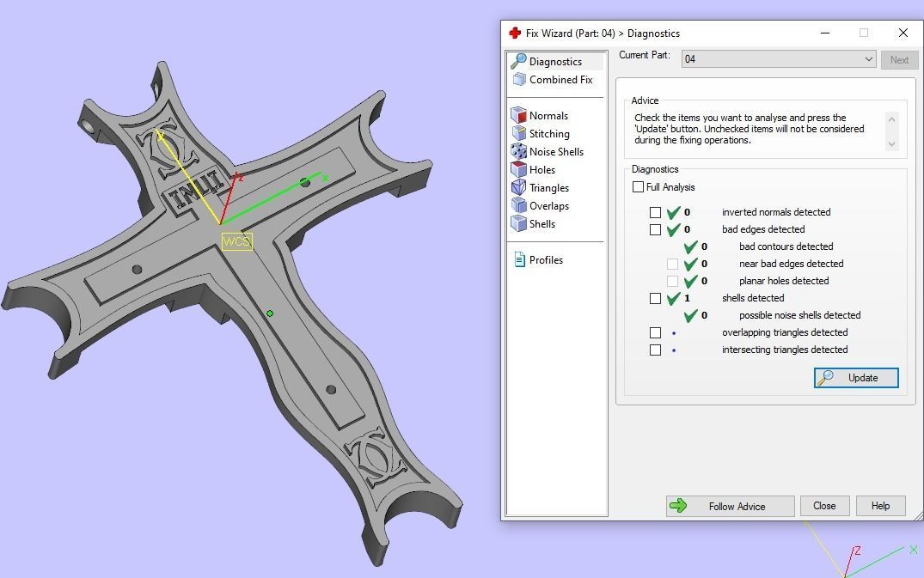Click the 'Current Part:' label
The height and width of the screenshot is (578, 924).
tap(644, 55)
